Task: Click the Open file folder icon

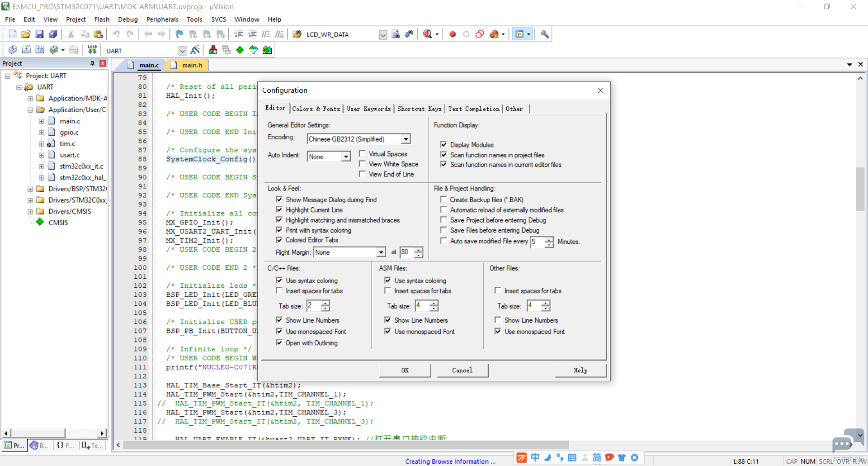Action: click(x=26, y=34)
